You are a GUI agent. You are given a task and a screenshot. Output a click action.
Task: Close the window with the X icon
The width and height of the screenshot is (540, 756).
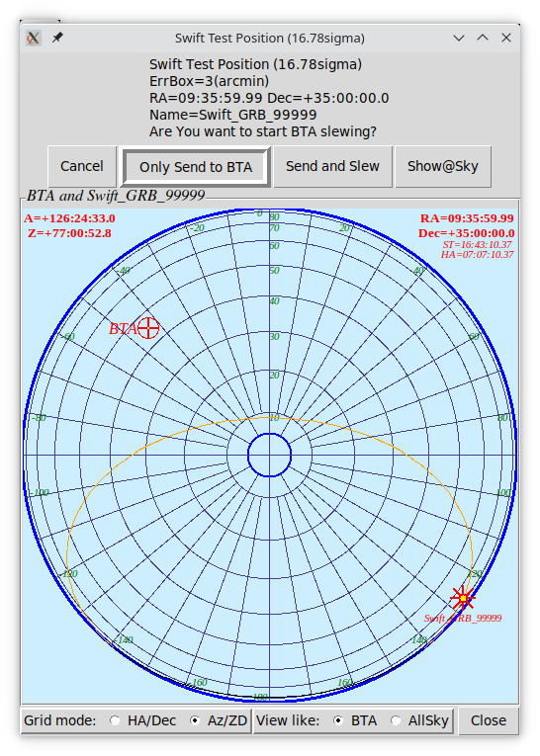click(506, 38)
